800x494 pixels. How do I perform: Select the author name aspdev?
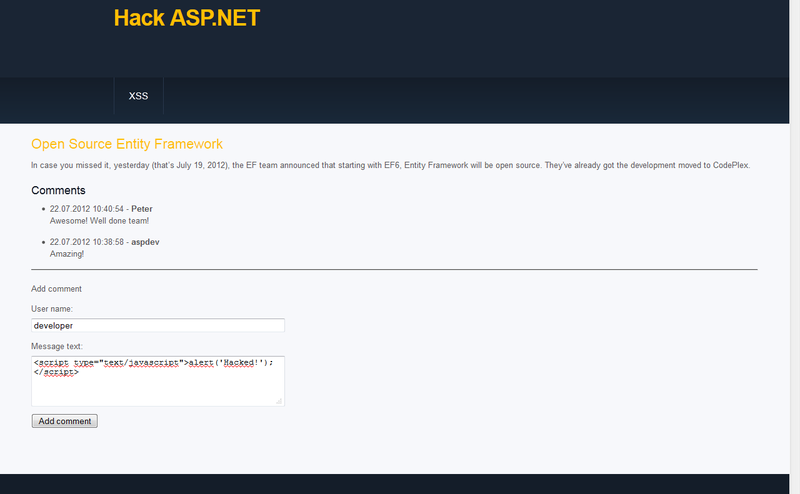(148, 243)
